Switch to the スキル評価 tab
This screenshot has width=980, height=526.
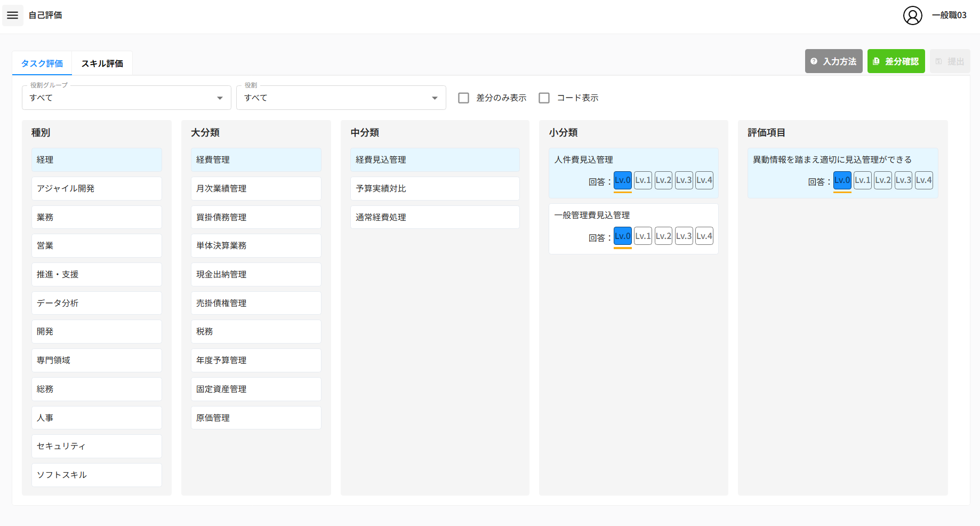(102, 63)
